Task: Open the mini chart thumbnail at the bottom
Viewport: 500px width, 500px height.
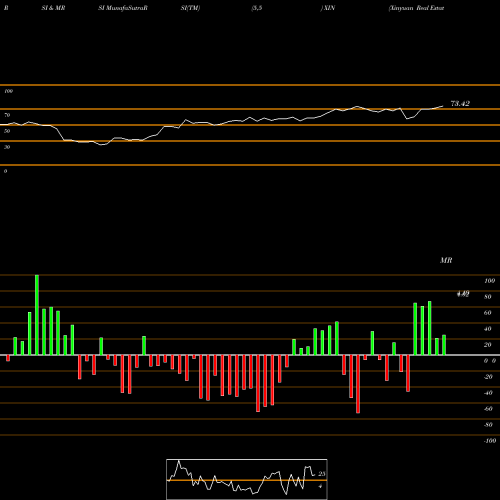Action: [247, 479]
